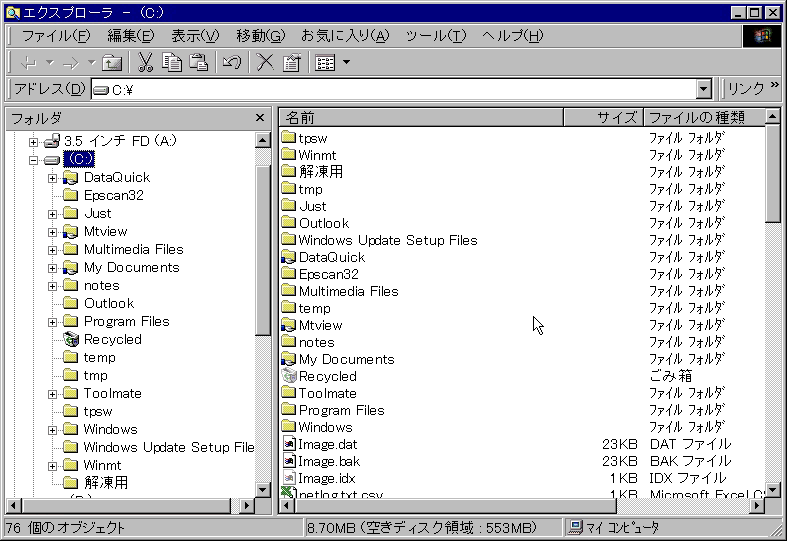Select Recycled icon in file list

[289, 375]
